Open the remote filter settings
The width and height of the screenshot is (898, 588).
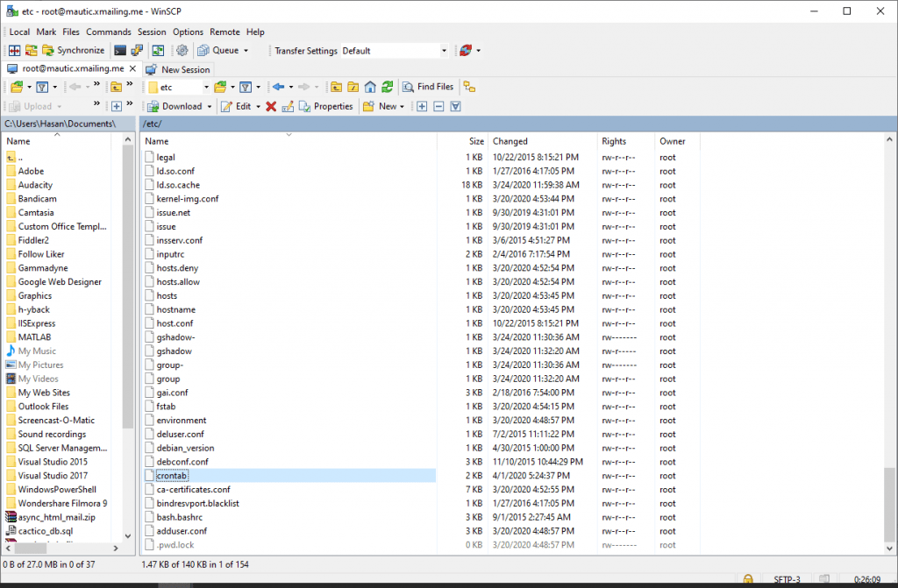coord(245,86)
